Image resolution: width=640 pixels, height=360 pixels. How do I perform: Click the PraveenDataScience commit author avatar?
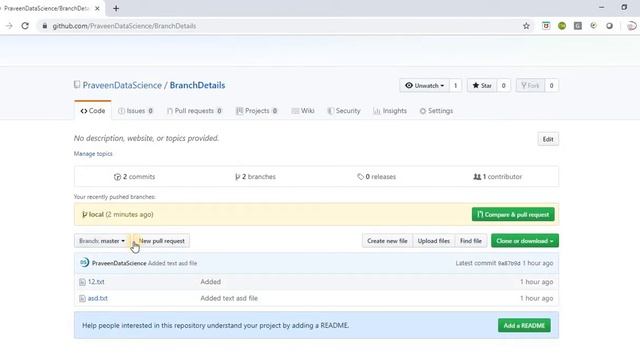pyautogui.click(x=84, y=262)
